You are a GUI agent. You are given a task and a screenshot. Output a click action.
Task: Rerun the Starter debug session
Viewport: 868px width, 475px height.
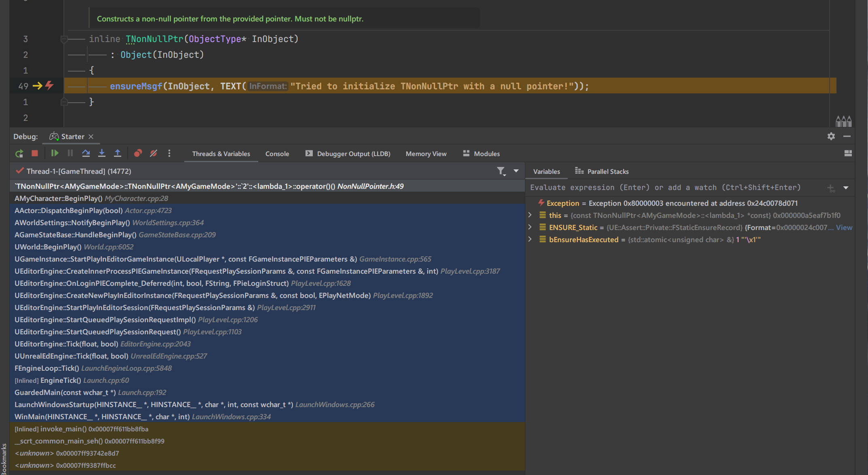[19, 154]
